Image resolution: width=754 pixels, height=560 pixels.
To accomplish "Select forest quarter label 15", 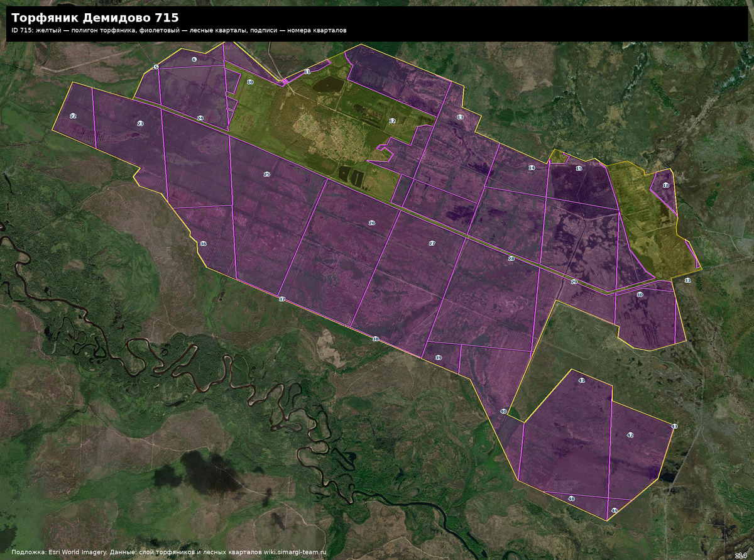I will [x=579, y=169].
